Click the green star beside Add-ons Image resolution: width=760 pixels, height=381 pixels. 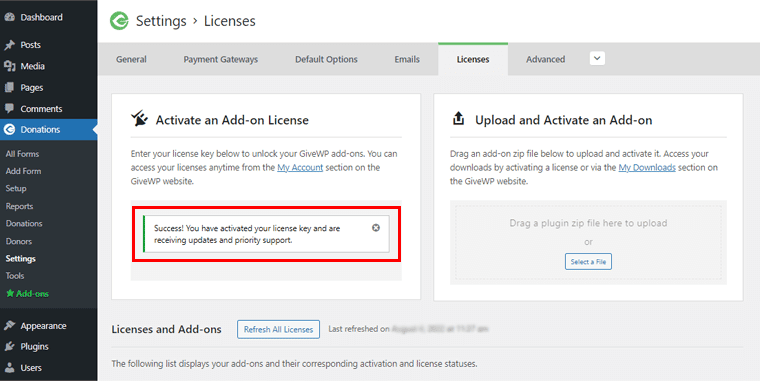coord(10,293)
